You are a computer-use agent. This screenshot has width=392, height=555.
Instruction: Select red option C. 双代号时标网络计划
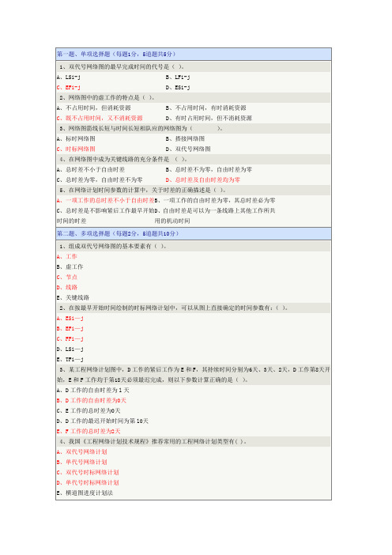(x=88, y=472)
